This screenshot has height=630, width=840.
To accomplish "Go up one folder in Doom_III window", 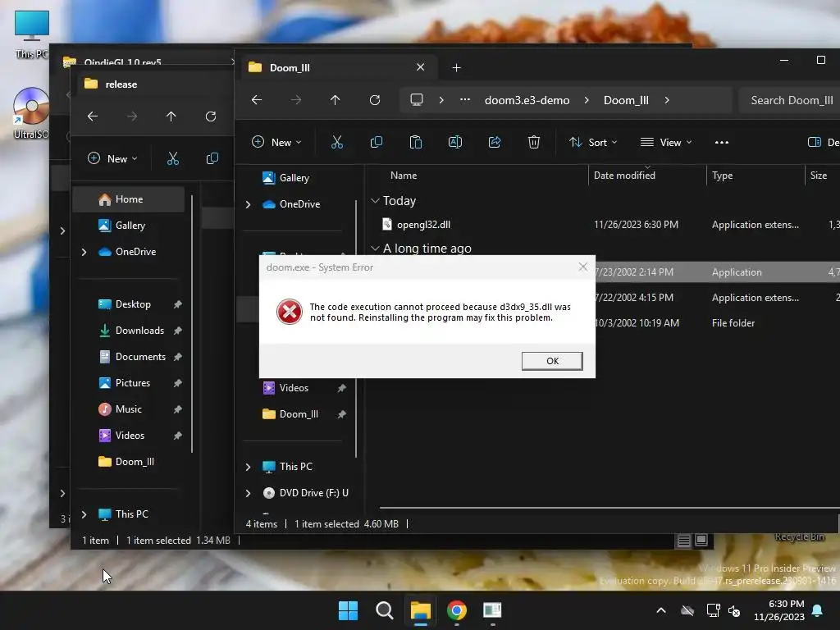I will coord(335,100).
